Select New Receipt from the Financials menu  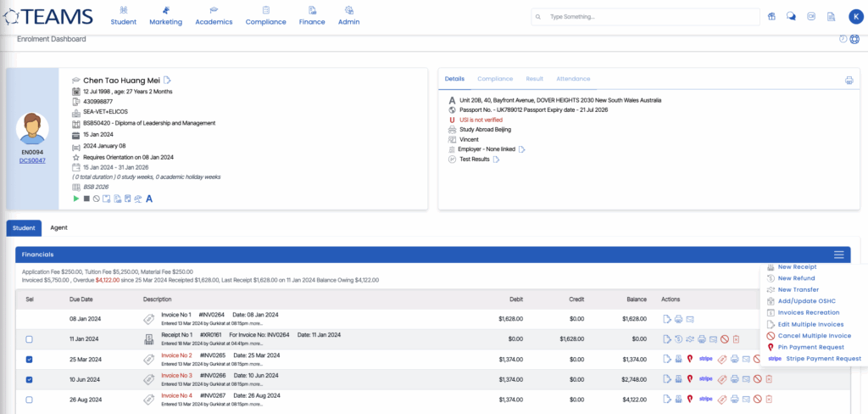(x=797, y=267)
